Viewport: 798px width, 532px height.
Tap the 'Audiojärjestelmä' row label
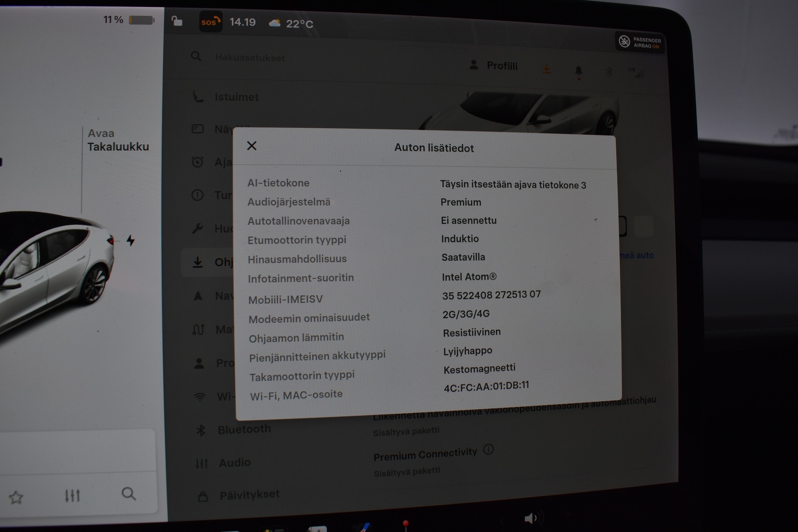[x=289, y=202]
